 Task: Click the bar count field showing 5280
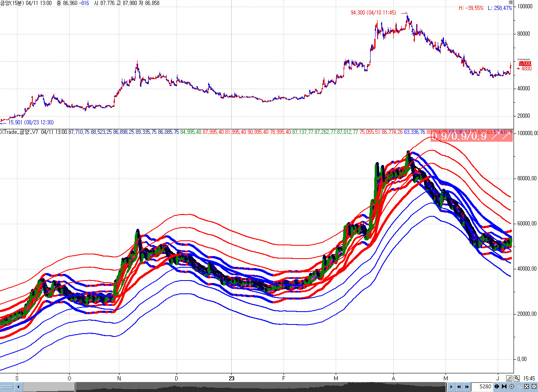(x=484, y=387)
